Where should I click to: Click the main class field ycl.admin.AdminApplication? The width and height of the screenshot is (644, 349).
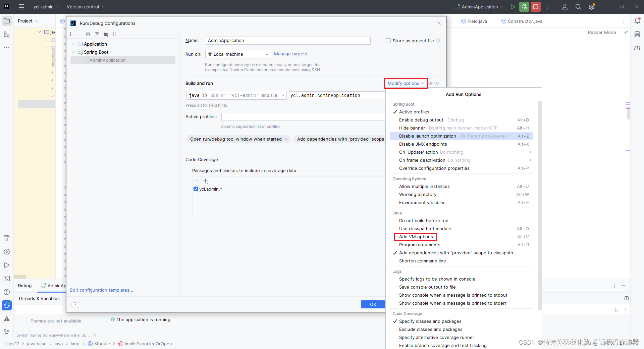337,95
